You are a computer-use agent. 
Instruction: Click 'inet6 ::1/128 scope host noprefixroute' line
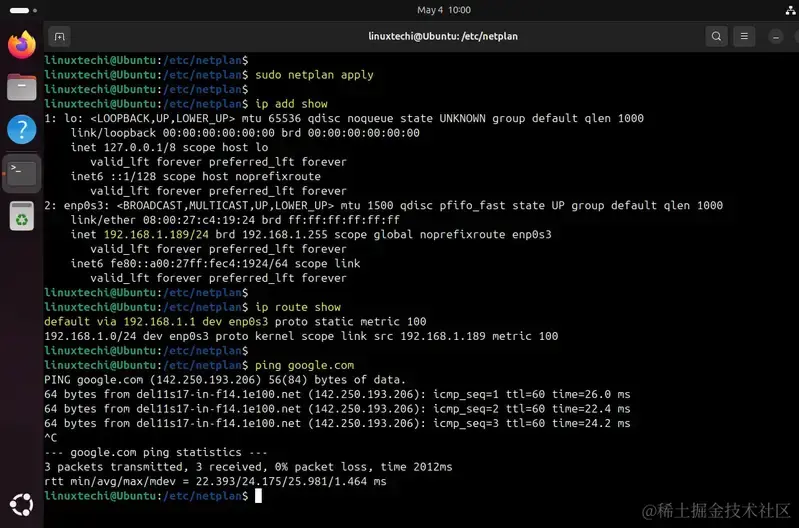point(196,176)
